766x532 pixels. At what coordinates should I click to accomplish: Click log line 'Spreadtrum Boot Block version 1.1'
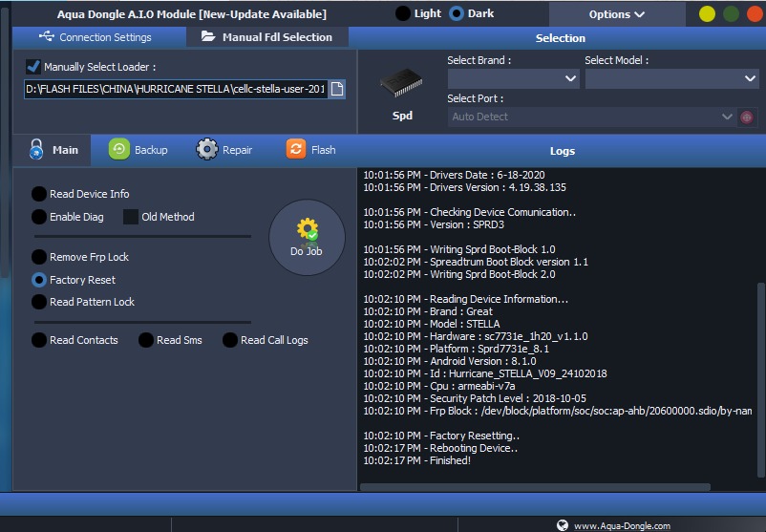coord(476,262)
